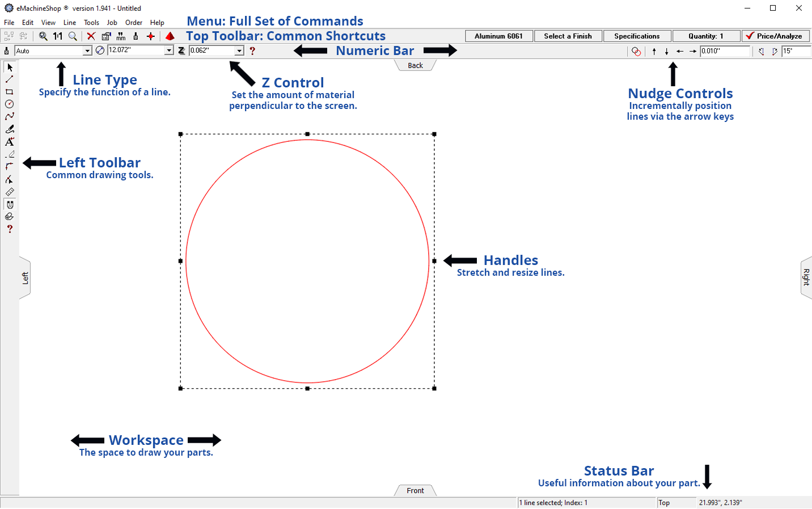812x509 pixels.
Task: Click the grayed group icon
Action: click(x=9, y=36)
